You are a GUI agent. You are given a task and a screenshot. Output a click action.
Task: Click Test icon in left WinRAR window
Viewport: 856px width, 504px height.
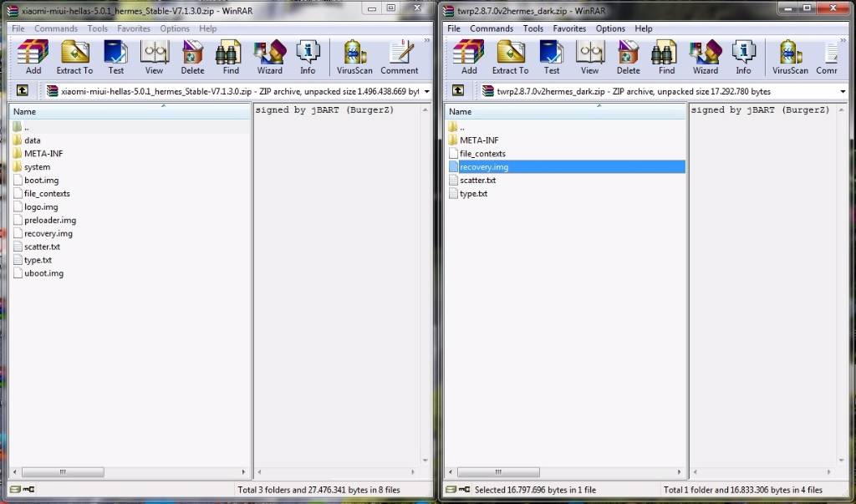pyautogui.click(x=115, y=57)
